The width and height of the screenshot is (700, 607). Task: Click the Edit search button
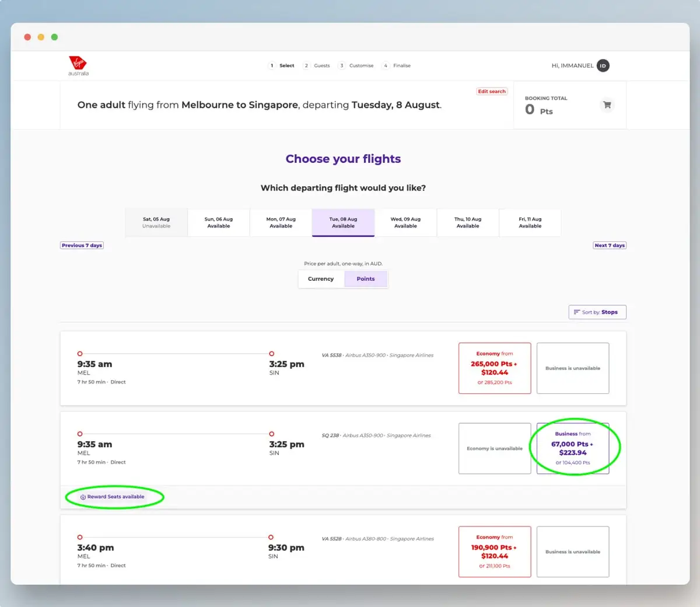click(x=492, y=91)
